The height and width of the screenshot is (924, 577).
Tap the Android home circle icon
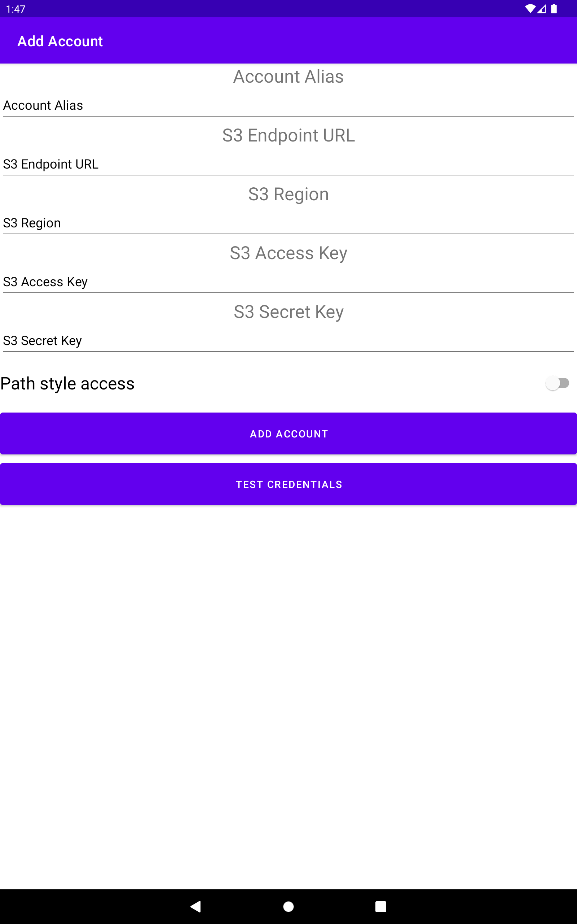click(x=288, y=906)
